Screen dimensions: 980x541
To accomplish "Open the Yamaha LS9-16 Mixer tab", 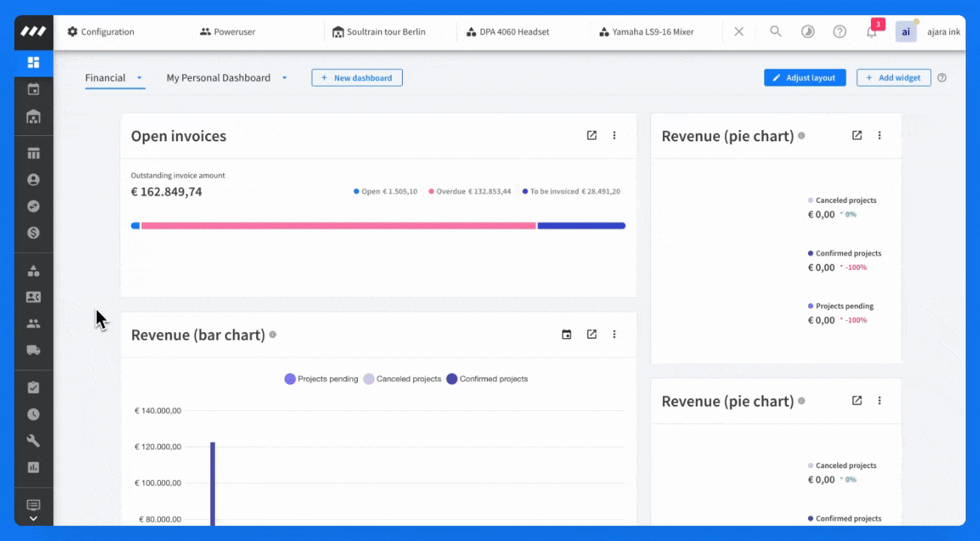I will point(646,32).
